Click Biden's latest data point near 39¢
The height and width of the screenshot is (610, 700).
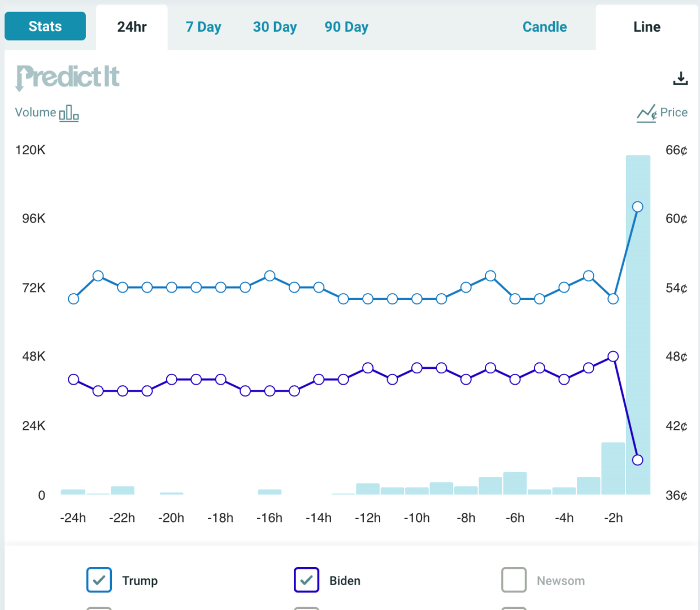tap(637, 460)
